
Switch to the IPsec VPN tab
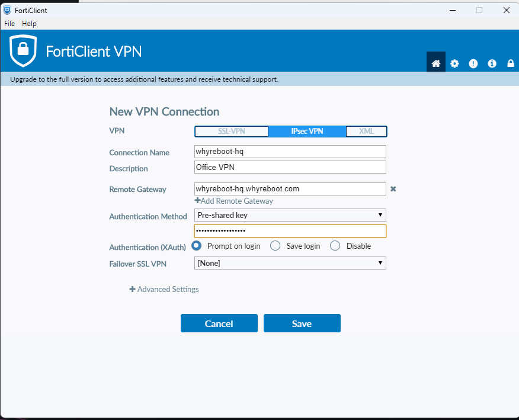(x=307, y=132)
